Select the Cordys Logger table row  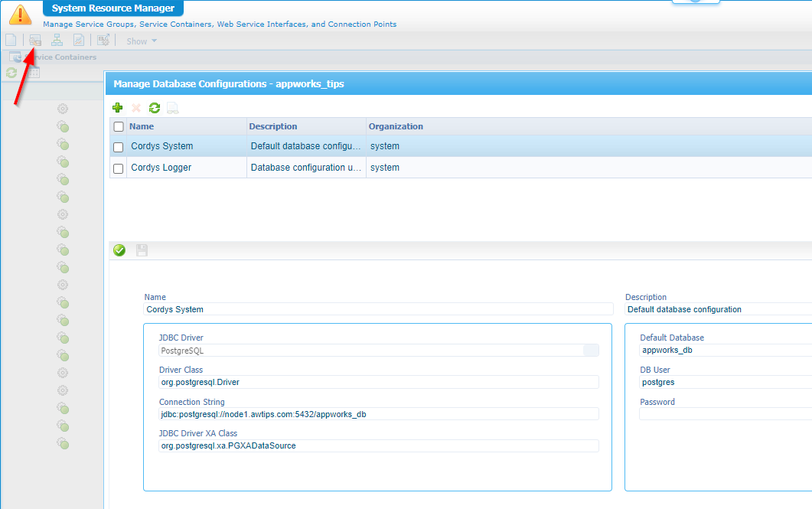tap(306, 168)
